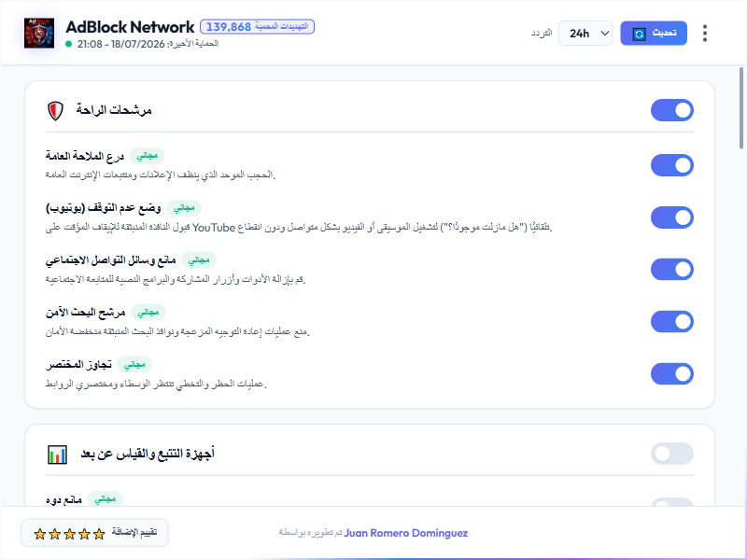Click the bar chart icon for tracking section
This screenshot has width=747, height=560.
[57, 455]
